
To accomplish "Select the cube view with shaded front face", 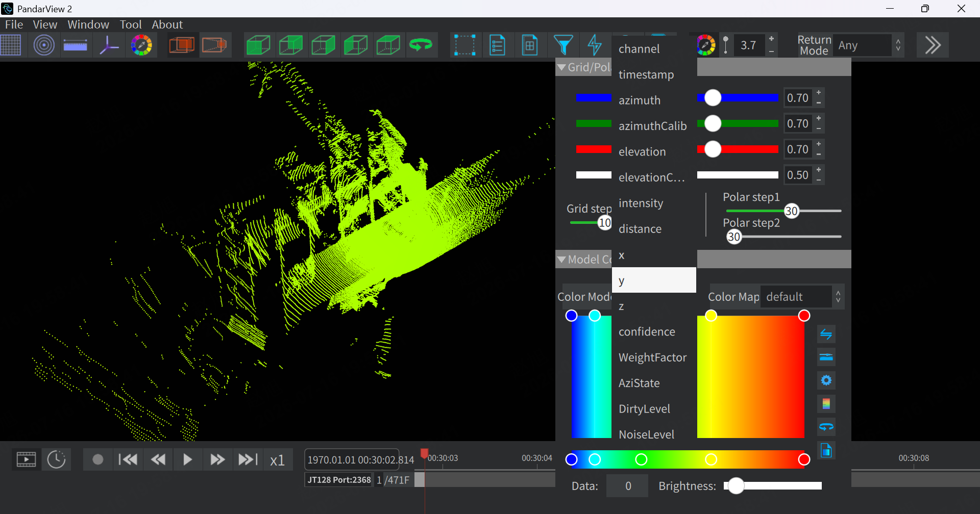I will point(258,45).
